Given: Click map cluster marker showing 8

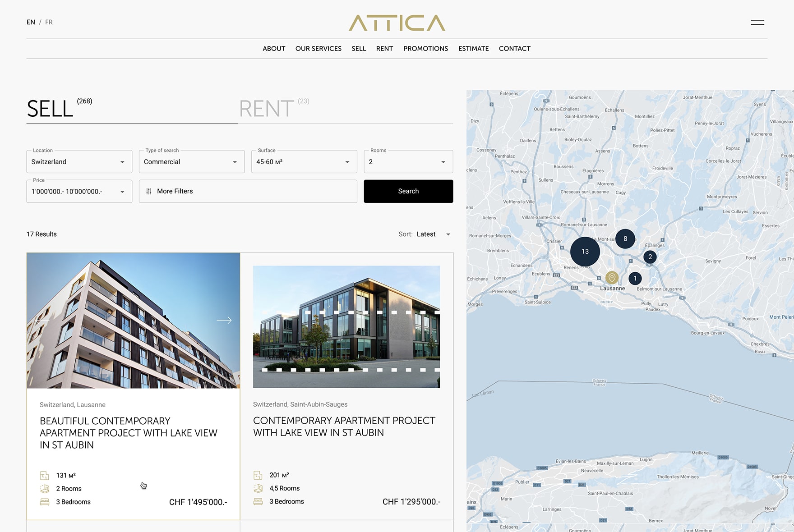Looking at the screenshot, I should click(x=625, y=239).
